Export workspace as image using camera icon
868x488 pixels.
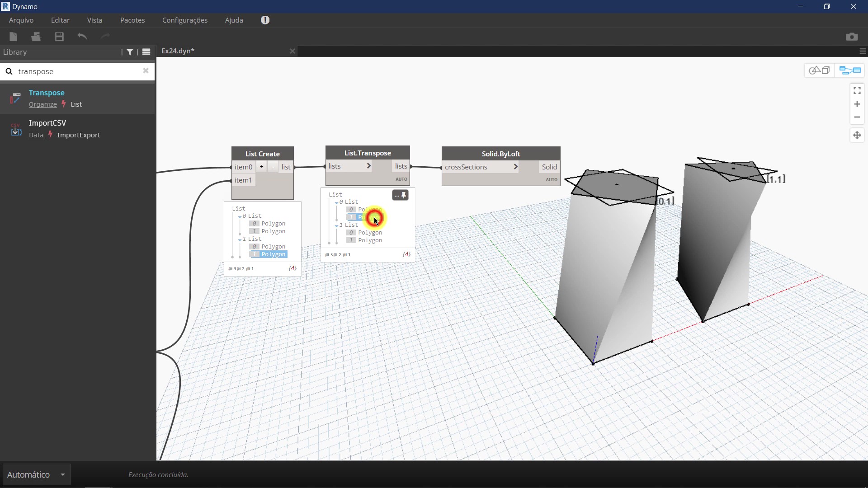pyautogui.click(x=852, y=37)
